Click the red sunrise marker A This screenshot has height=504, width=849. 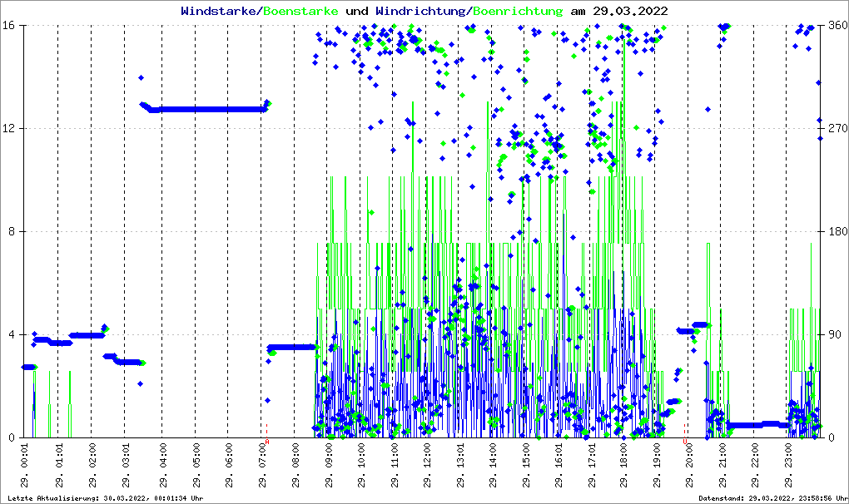(x=267, y=442)
